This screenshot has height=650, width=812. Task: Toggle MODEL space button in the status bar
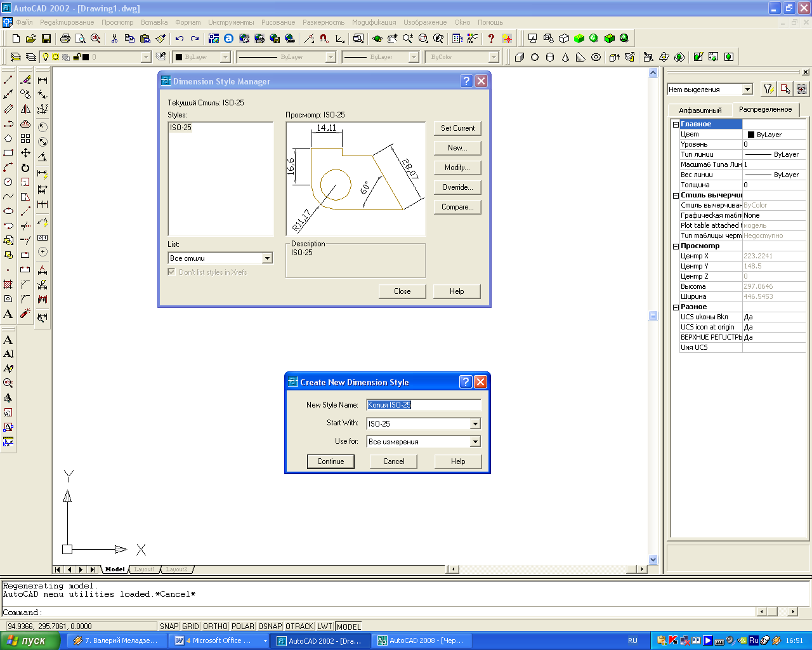point(348,627)
